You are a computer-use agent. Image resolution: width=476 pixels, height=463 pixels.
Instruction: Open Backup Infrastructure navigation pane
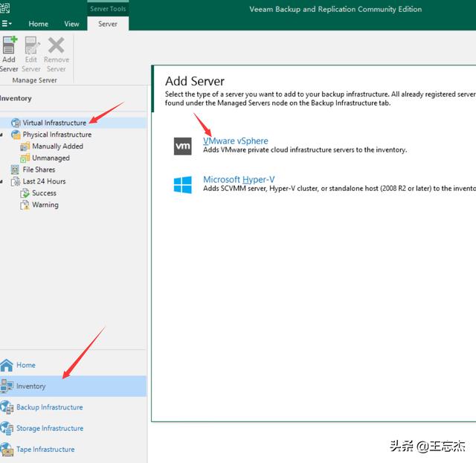point(50,407)
